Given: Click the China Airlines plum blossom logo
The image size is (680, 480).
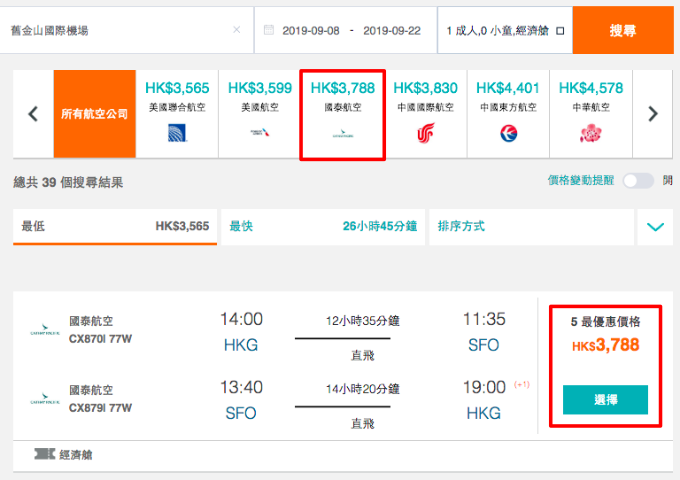Looking at the screenshot, I should [x=591, y=133].
